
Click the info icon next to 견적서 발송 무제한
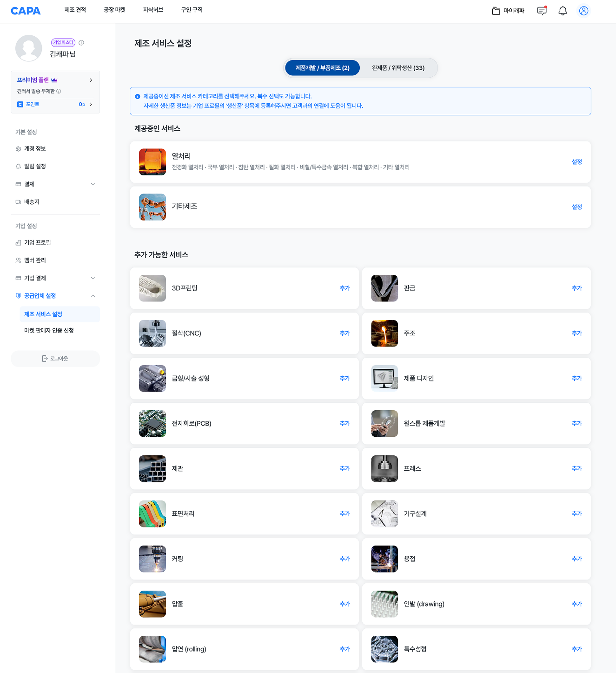(x=59, y=91)
